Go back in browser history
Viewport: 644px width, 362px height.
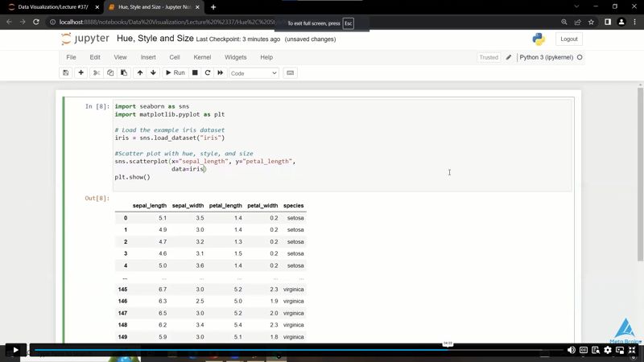(x=9, y=23)
